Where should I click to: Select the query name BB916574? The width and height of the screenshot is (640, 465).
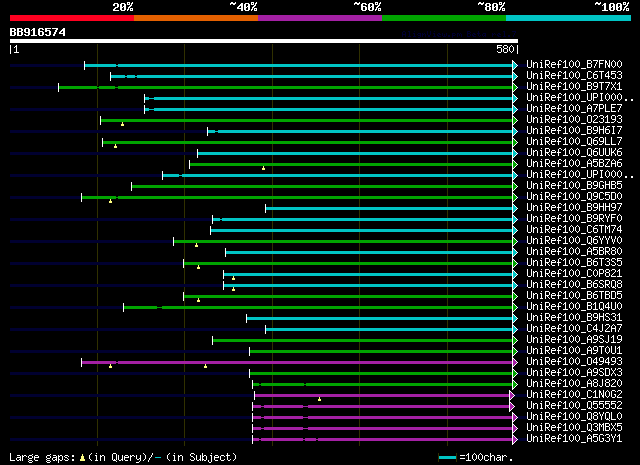38,32
